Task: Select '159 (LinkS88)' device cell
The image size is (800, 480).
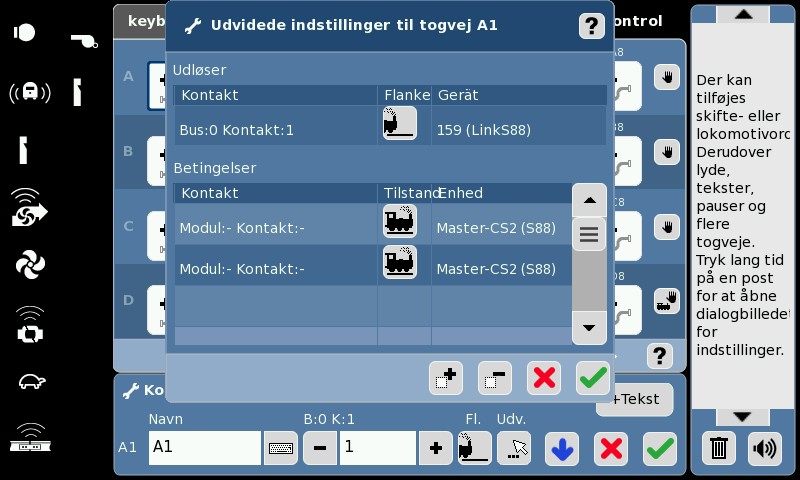Action: 519,125
